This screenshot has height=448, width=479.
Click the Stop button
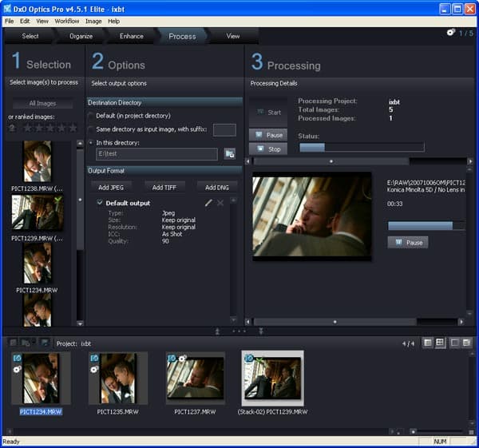pyautogui.click(x=268, y=149)
